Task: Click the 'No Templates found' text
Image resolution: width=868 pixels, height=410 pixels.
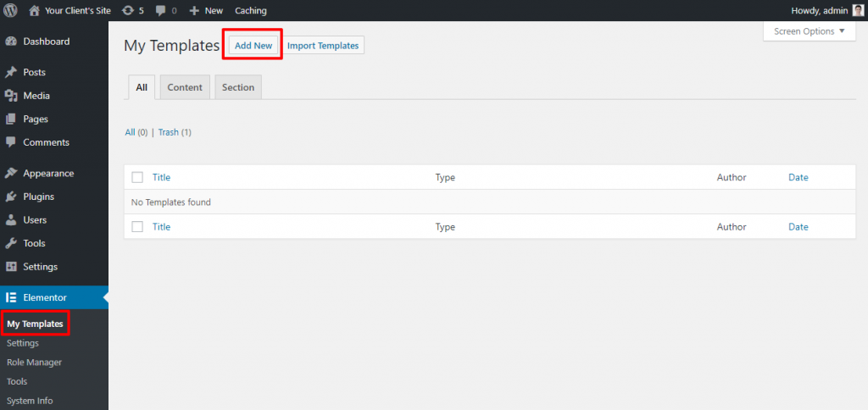Action: pos(171,202)
